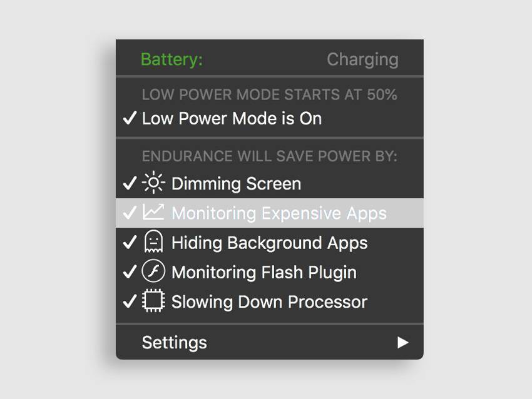Viewport: 532px width, 399px height.
Task: Uncheck the Dimming Screen checkmark
Action: pyautogui.click(x=130, y=183)
